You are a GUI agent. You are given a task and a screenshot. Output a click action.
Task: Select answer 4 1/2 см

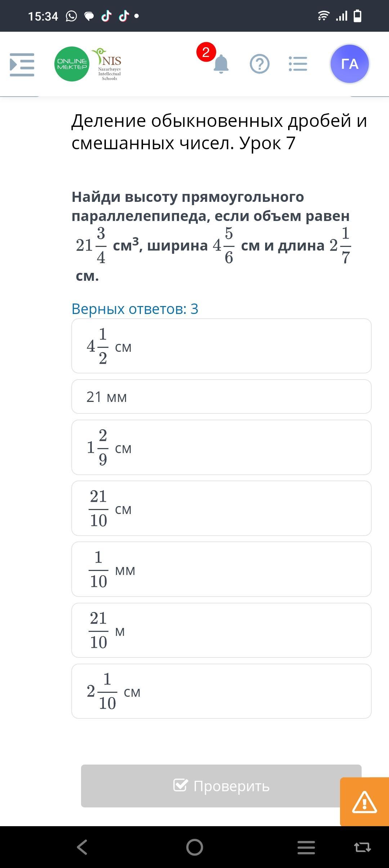click(222, 346)
